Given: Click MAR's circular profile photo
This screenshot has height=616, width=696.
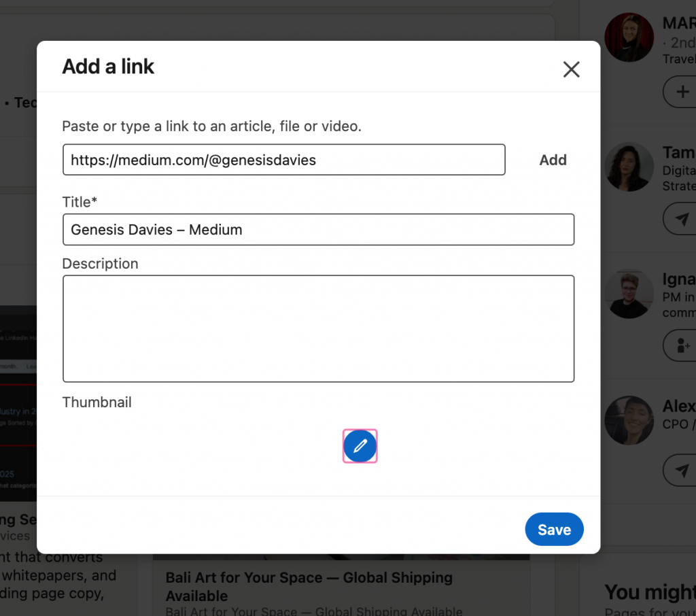Looking at the screenshot, I should (629, 37).
